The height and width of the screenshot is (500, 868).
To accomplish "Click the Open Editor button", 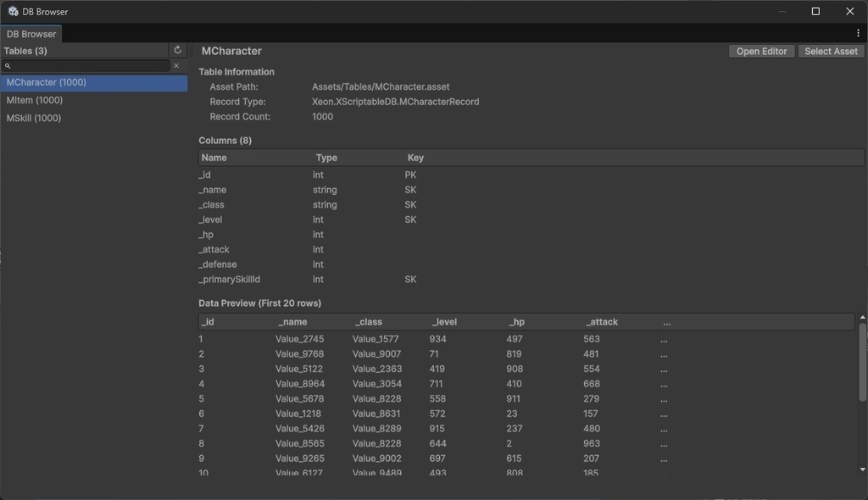I will coord(761,51).
